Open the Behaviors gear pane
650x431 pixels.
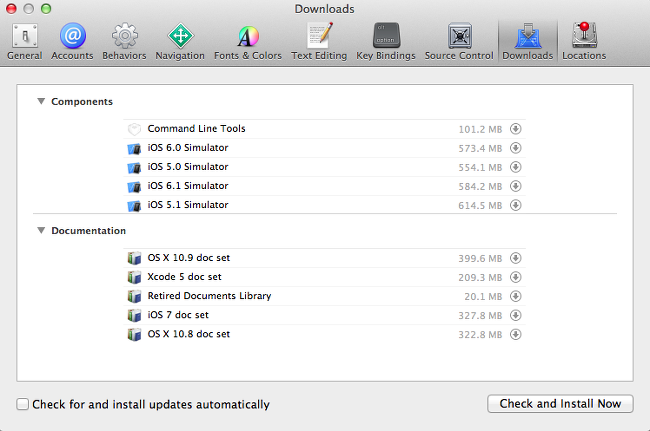click(124, 42)
